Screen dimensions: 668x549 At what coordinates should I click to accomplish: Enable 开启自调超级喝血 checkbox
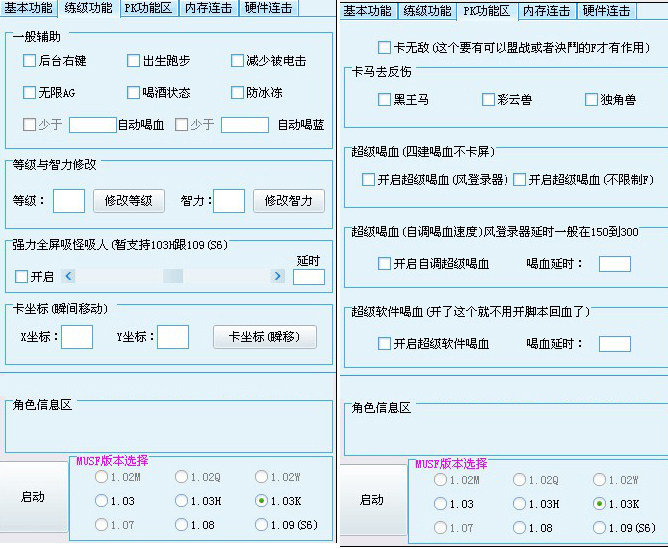(384, 263)
